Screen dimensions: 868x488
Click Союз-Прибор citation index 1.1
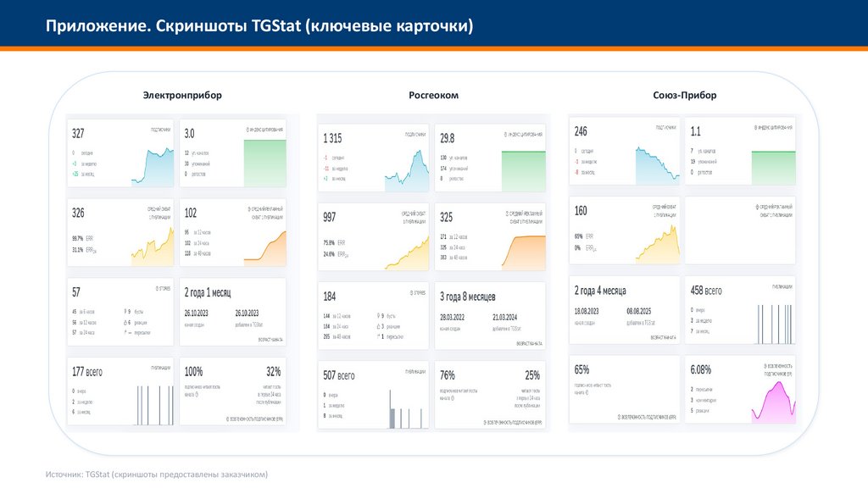(695, 131)
